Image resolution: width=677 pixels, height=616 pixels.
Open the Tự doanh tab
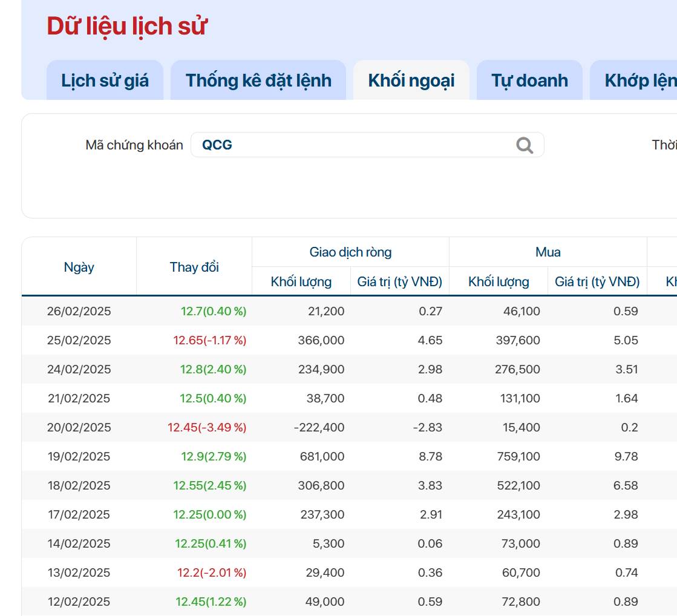point(529,80)
